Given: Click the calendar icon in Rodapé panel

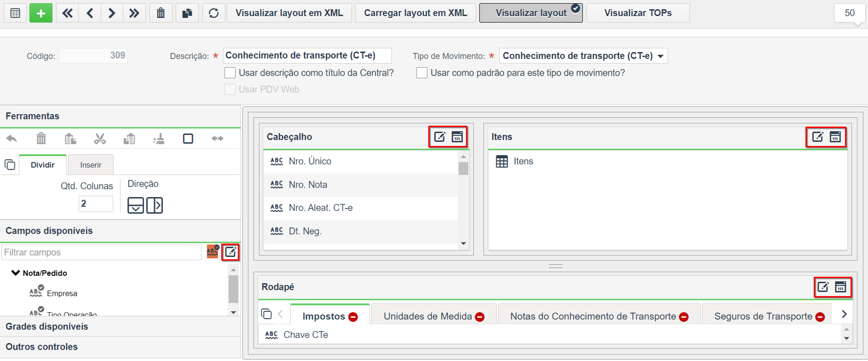Looking at the screenshot, I should [841, 287].
